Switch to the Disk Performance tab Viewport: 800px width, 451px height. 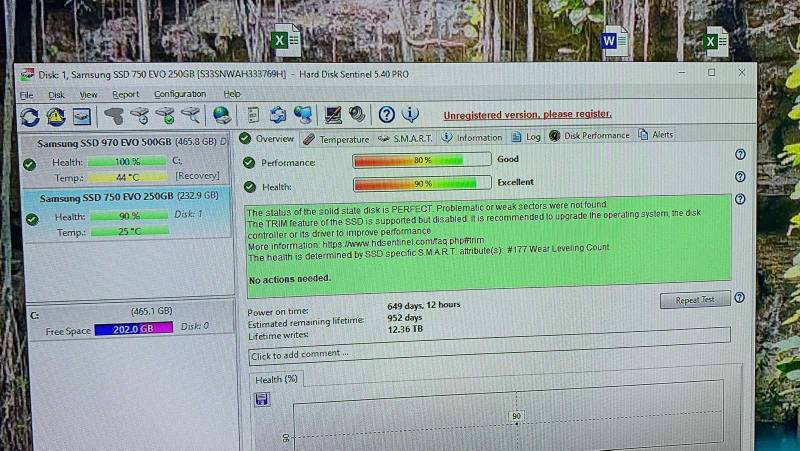[589, 135]
